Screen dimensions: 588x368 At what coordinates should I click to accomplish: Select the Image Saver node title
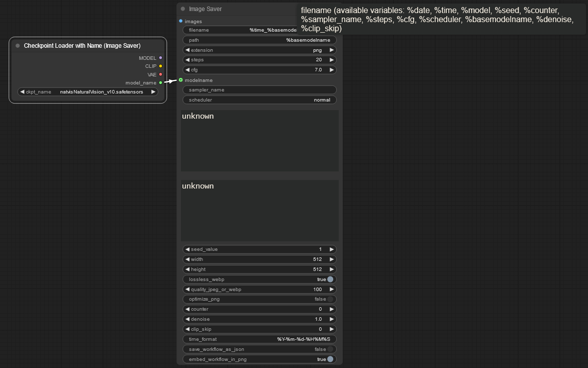[205, 9]
